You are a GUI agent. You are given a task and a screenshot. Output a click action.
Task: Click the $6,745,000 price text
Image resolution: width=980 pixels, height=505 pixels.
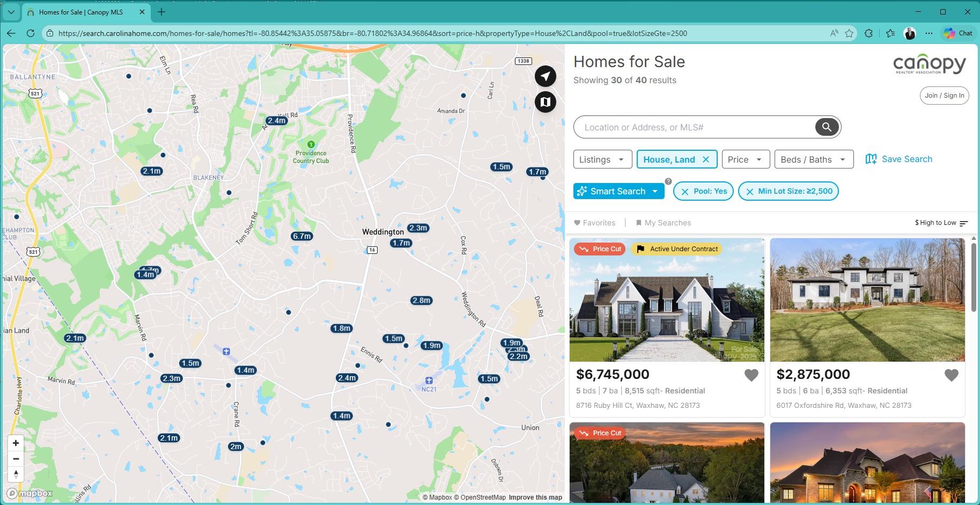(613, 374)
